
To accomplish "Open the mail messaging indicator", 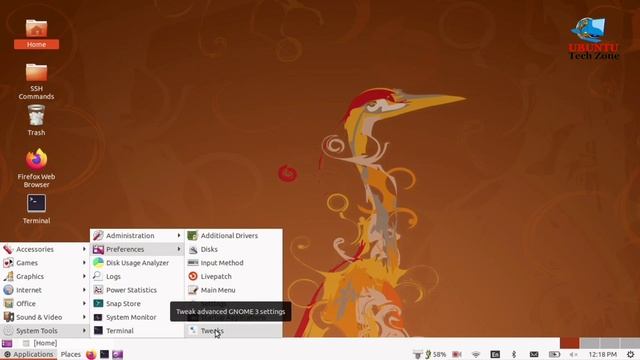I will 534,354.
